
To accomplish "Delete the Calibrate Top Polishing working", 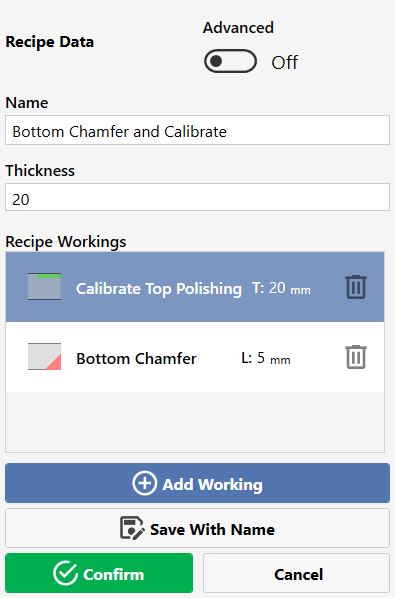I will coord(356,287).
